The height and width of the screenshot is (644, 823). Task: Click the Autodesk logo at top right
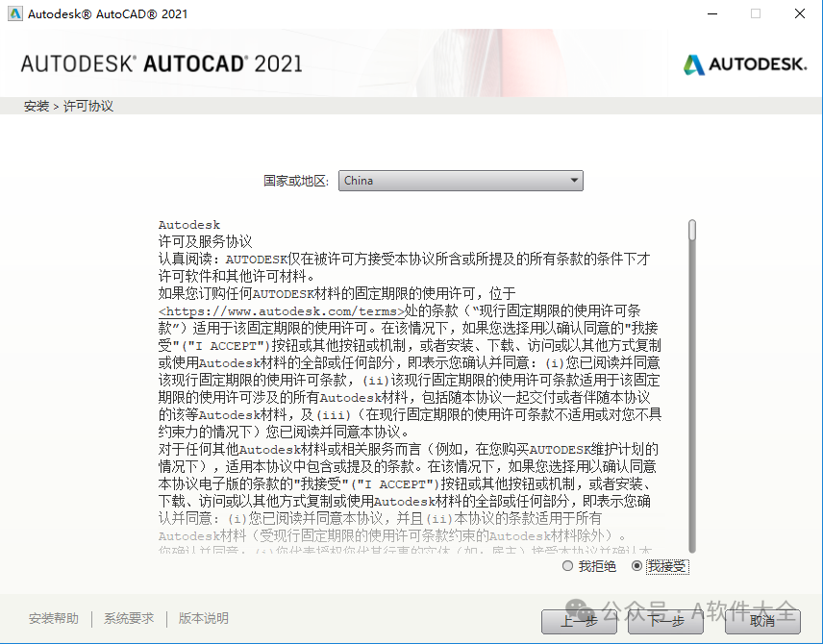pyautogui.click(x=745, y=64)
